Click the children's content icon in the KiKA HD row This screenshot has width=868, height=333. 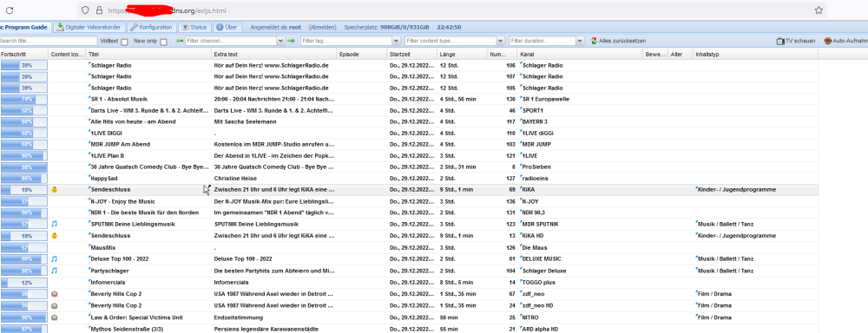54,236
